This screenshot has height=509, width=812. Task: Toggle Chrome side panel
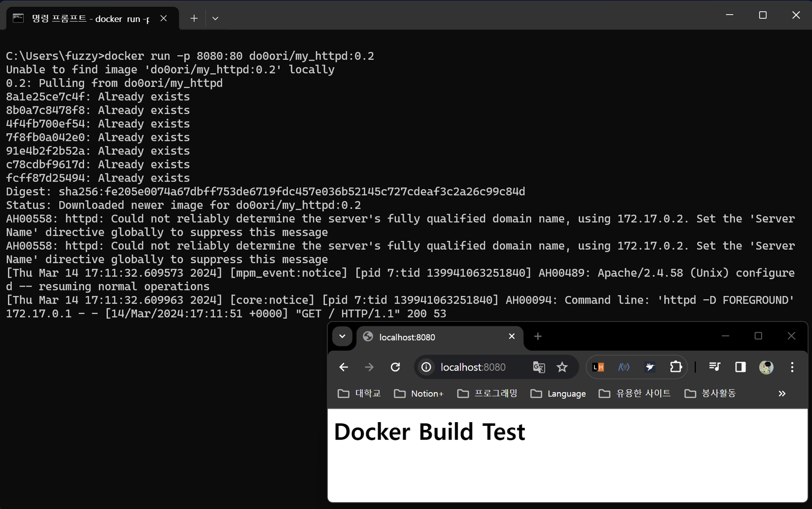740,367
